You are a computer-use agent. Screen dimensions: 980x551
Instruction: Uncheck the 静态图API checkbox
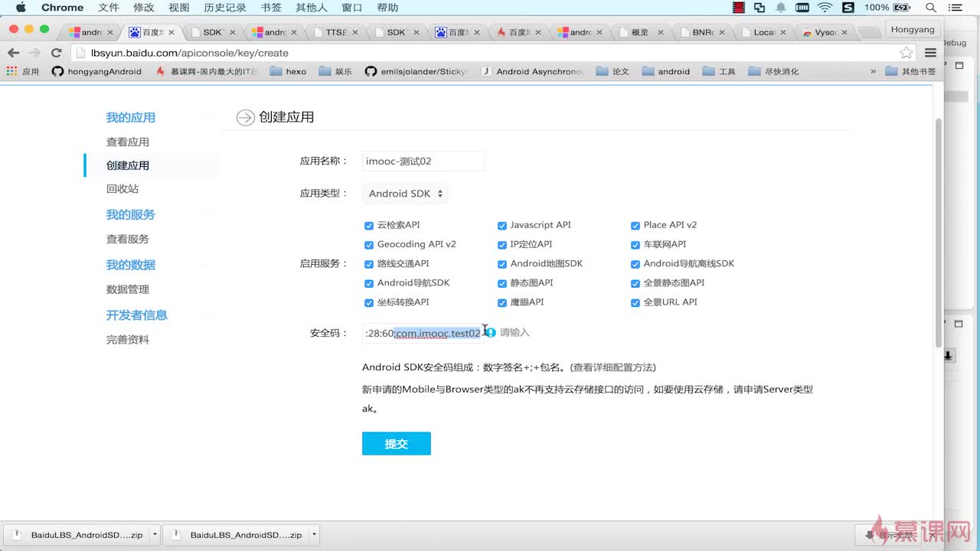[x=502, y=283]
